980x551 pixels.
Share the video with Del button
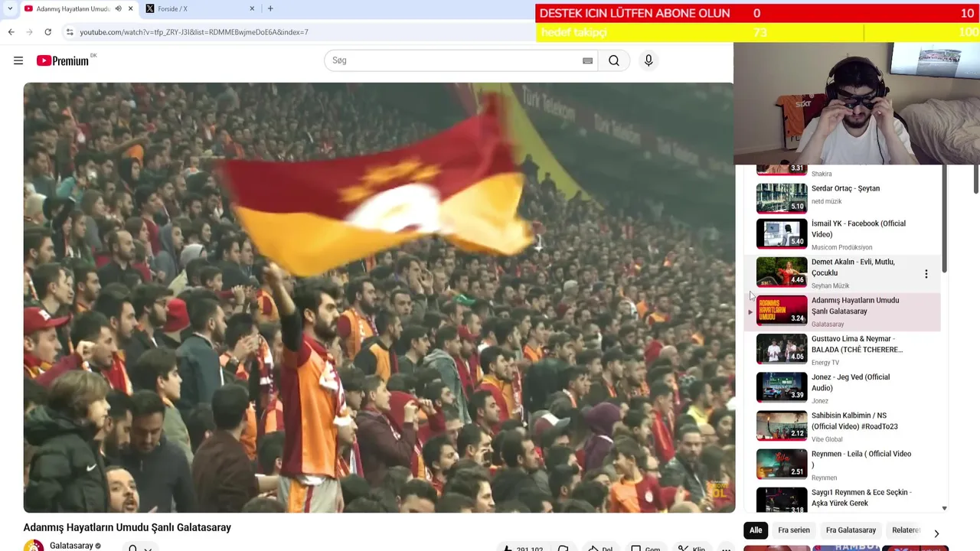click(x=600, y=548)
